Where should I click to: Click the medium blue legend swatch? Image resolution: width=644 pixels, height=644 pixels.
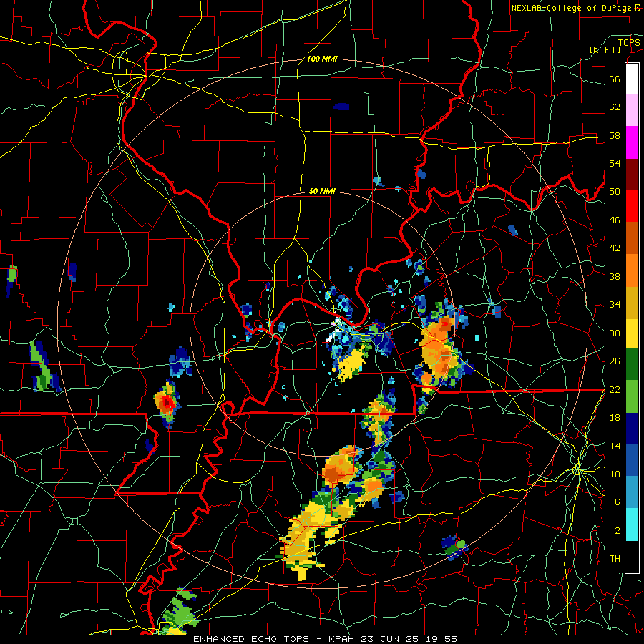tap(632, 460)
